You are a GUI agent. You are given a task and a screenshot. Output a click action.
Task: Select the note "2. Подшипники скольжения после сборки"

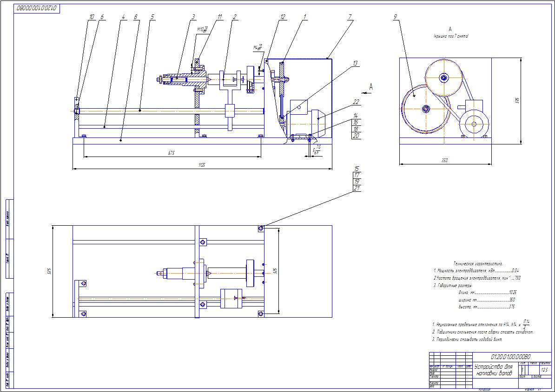point(483,332)
